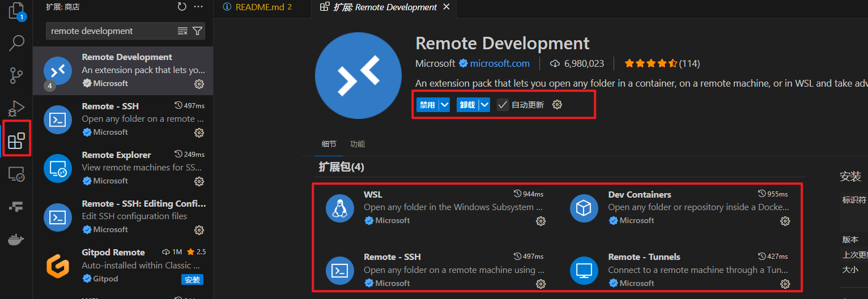
Task: Expand the 禁用 button dropdown arrow
Action: (x=444, y=105)
